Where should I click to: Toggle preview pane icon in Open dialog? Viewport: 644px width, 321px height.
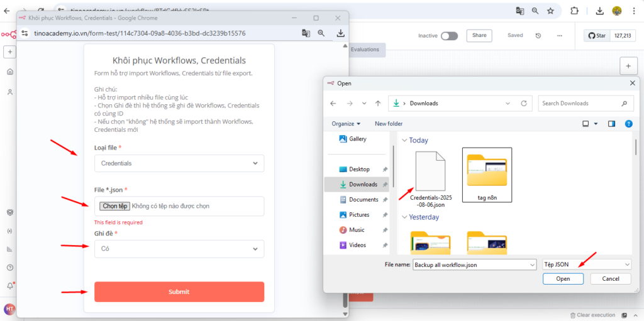pyautogui.click(x=611, y=124)
